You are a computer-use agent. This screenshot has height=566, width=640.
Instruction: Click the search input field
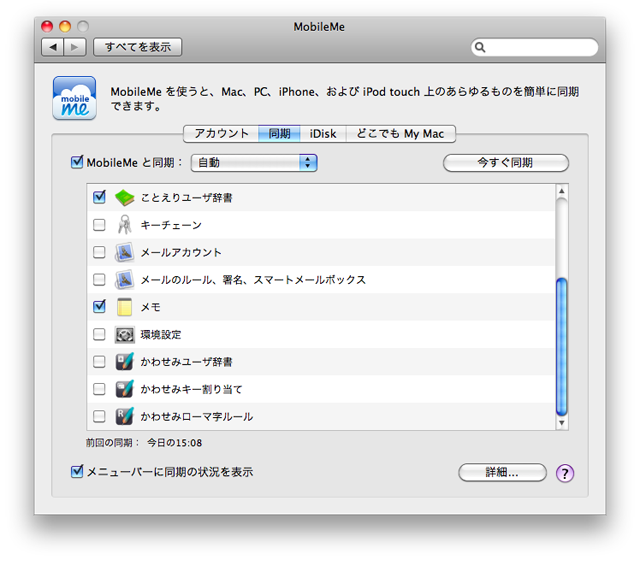pyautogui.click(x=534, y=47)
